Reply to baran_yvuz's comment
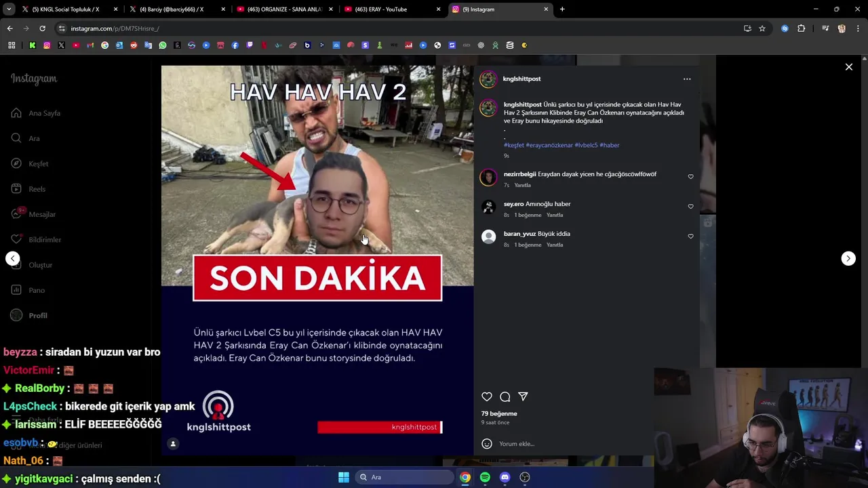 555,245
